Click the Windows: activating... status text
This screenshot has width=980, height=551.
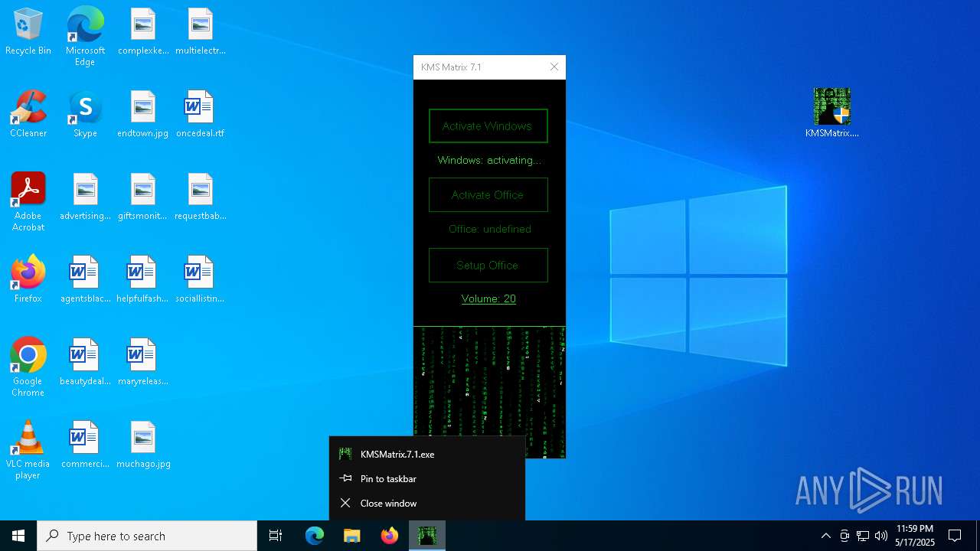489,160
